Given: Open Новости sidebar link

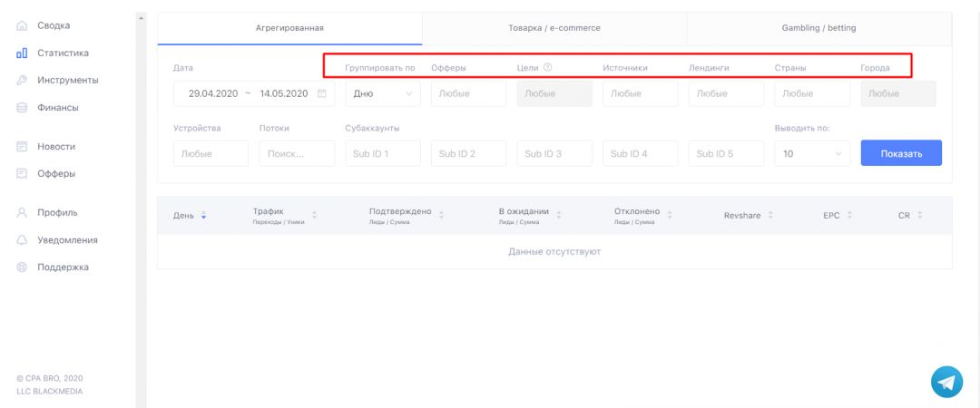Looking at the screenshot, I should coord(56,147).
